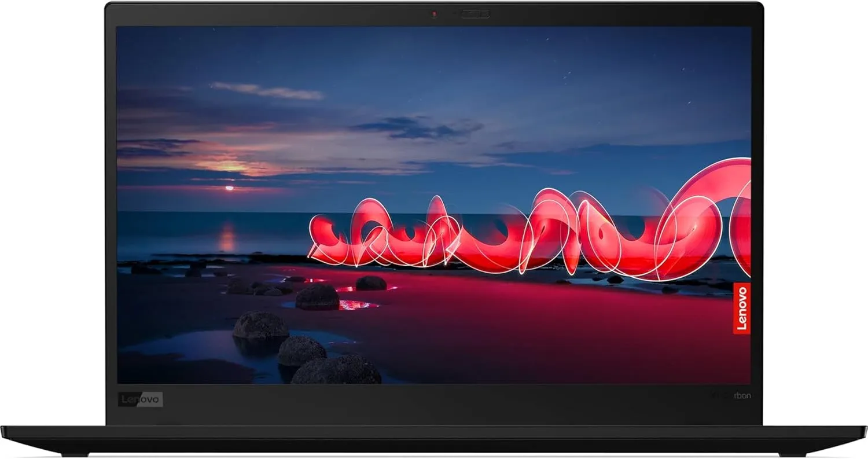Click the red vertical Lenovo badge on wallpaper

click(742, 308)
